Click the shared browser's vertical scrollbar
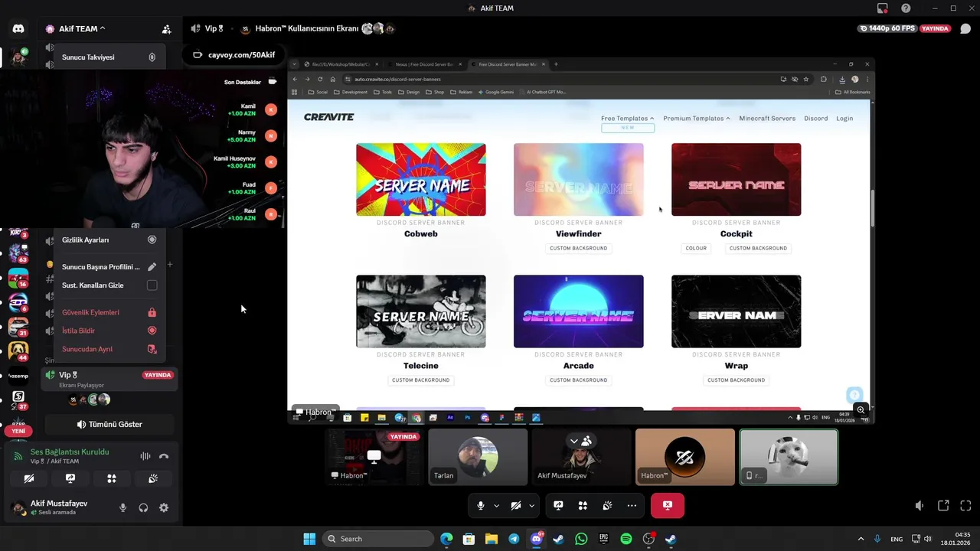 [x=872, y=208]
